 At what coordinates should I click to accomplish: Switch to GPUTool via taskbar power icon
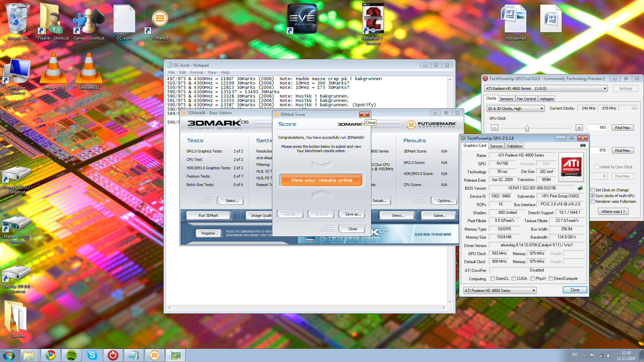click(113, 355)
